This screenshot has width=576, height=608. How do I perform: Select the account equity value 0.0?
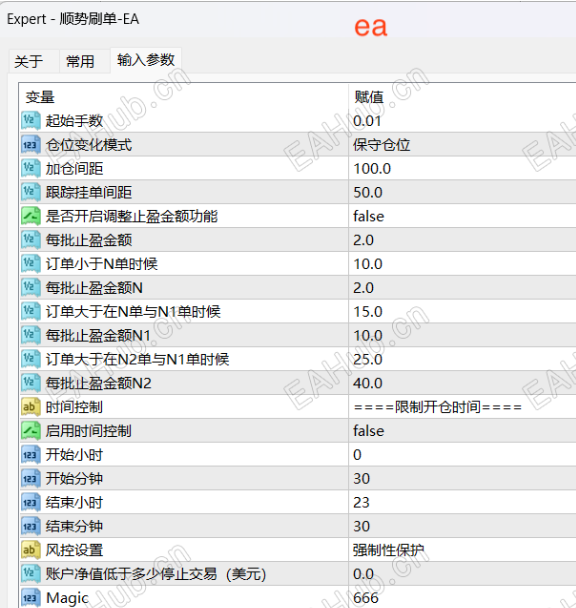point(363,574)
